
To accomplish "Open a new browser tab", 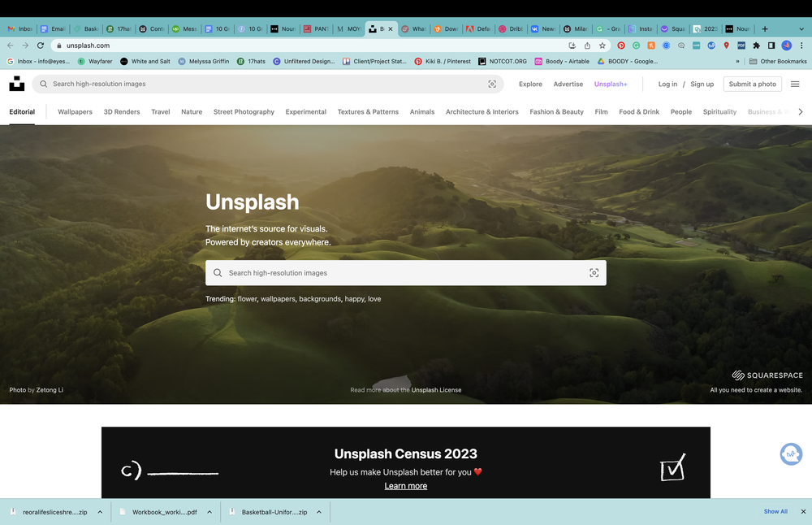I will (x=765, y=29).
